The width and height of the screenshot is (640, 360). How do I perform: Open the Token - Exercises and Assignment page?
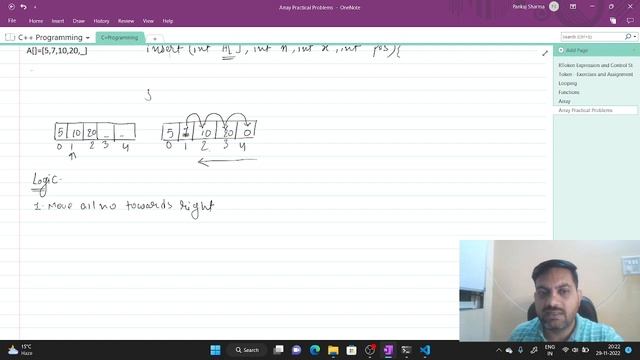point(596,74)
